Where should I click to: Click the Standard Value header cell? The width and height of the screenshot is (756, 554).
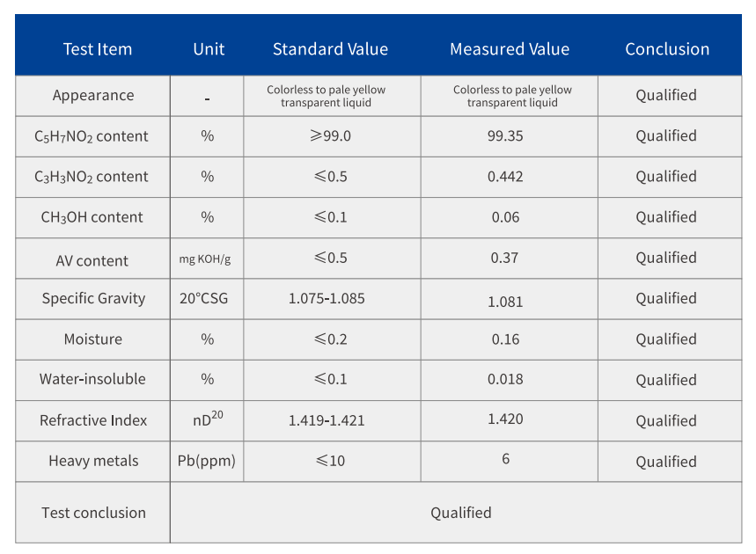[330, 49]
